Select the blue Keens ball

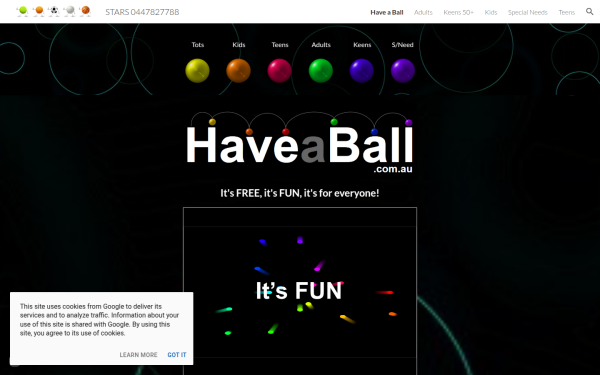pyautogui.click(x=362, y=71)
